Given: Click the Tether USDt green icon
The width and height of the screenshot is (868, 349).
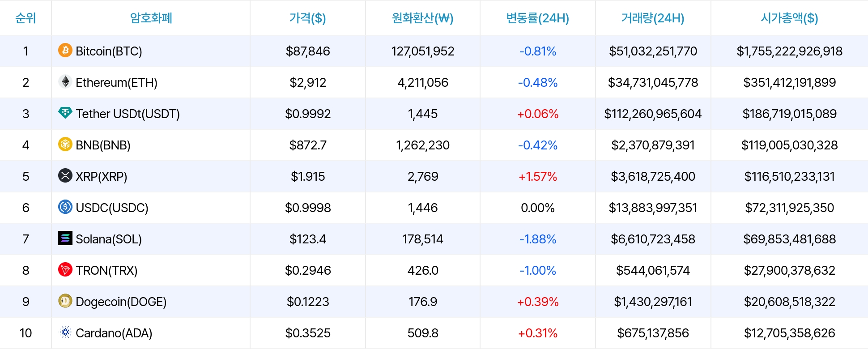Looking at the screenshot, I should click(x=65, y=113).
